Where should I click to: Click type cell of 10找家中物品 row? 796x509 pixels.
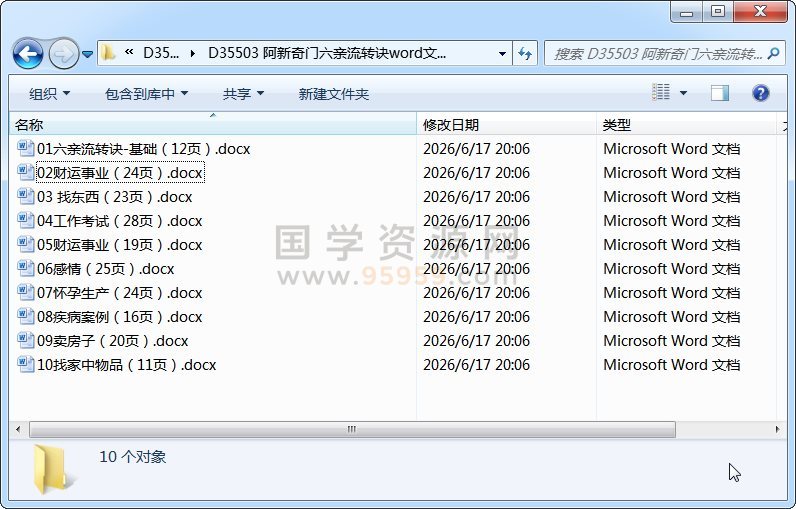pos(672,364)
